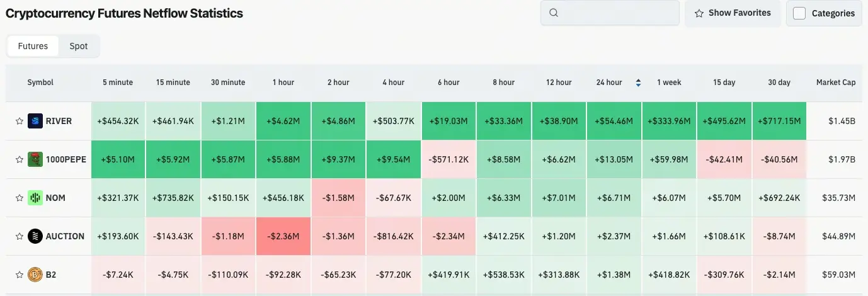Sort by the 5 minute column header
The width and height of the screenshot is (868, 296).
[x=118, y=83]
